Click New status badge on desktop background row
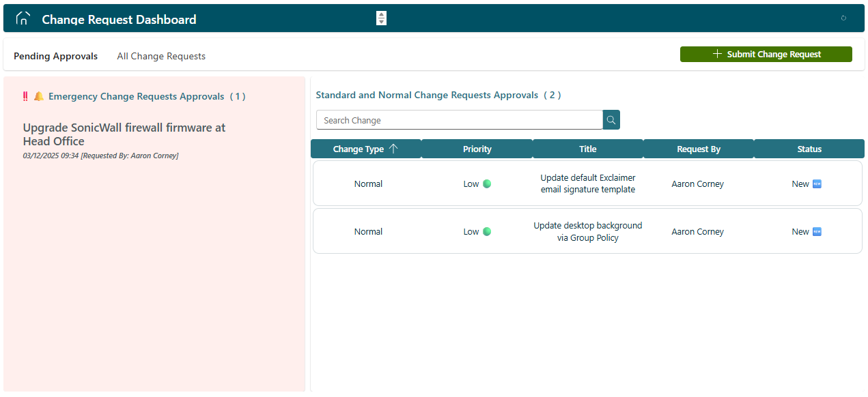The image size is (868, 397). tap(817, 231)
